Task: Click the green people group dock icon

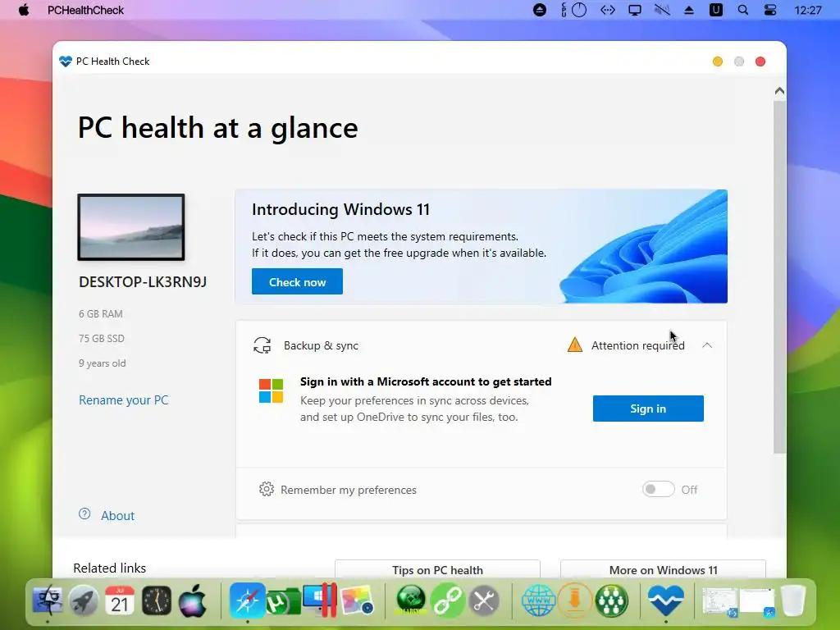Action: click(x=612, y=600)
